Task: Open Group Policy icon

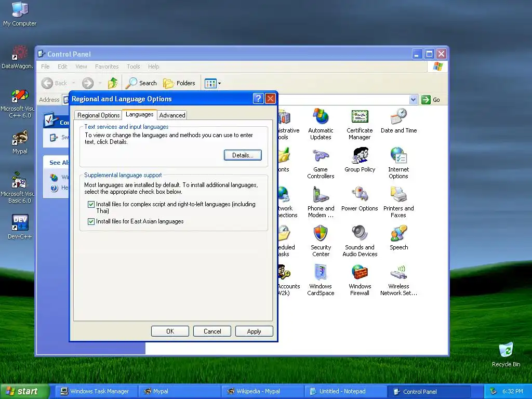Action: [x=360, y=160]
